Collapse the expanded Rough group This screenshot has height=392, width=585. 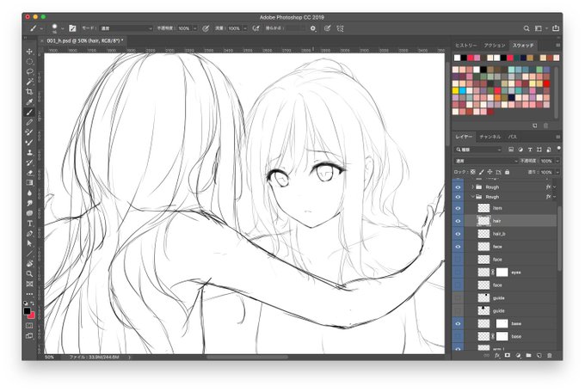click(472, 197)
